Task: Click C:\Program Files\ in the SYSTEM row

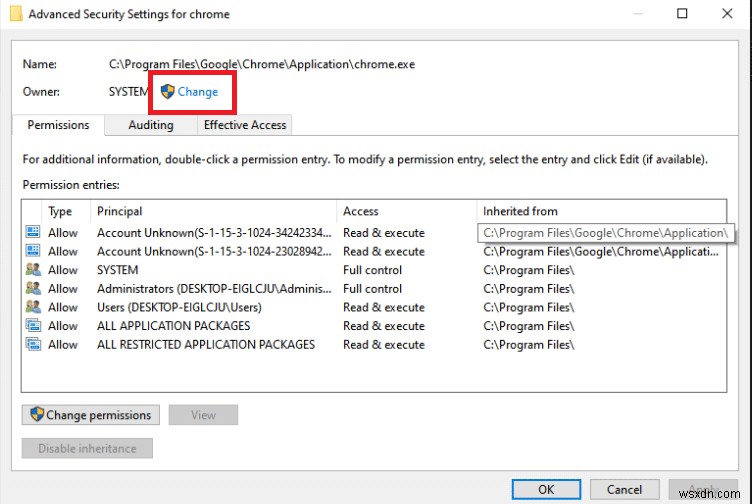Action: (529, 270)
